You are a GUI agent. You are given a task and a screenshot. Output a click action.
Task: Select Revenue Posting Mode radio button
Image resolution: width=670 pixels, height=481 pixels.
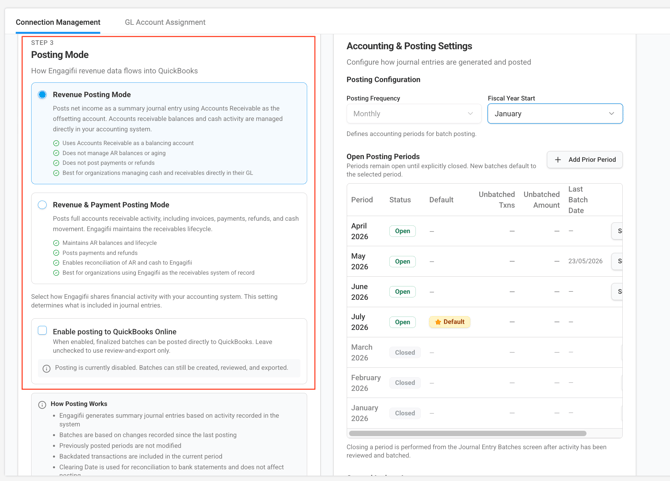(x=42, y=94)
